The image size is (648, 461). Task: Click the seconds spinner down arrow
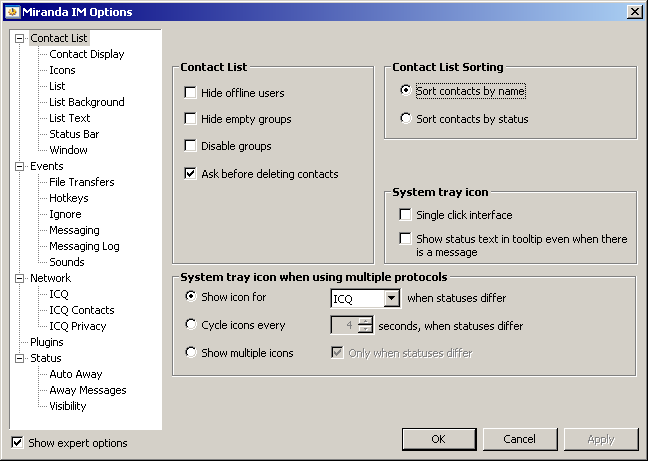[365, 329]
